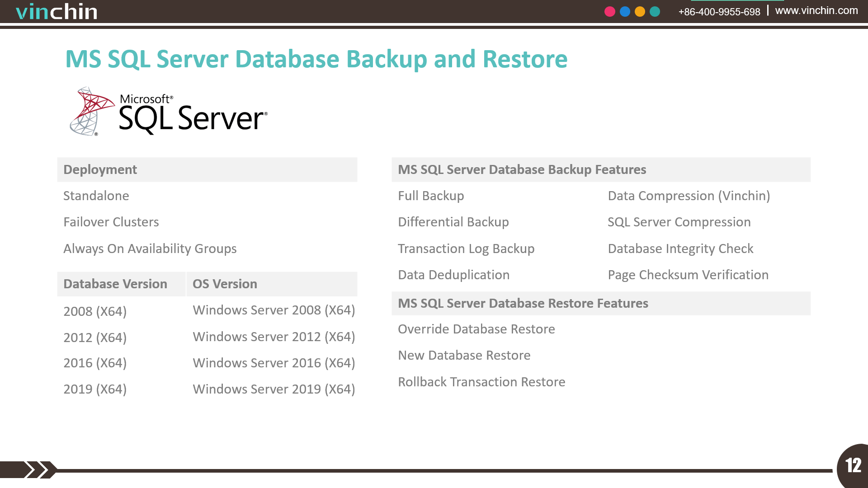Select Windows Server 2008 (X64) text
Image resolution: width=868 pixels, height=488 pixels.
click(274, 310)
